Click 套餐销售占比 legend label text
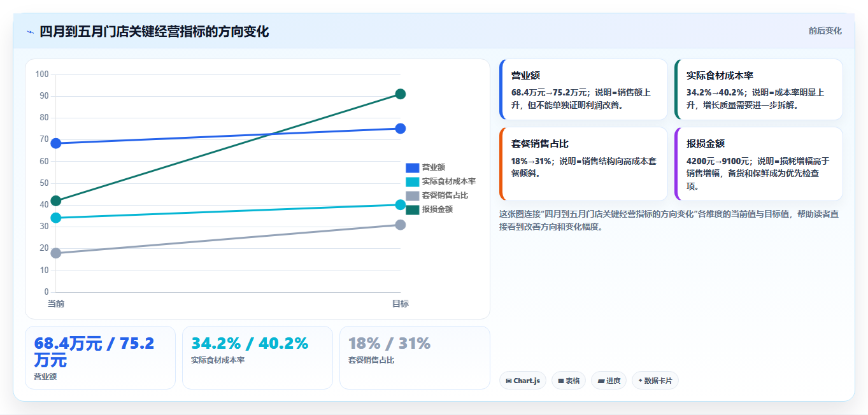Image resolution: width=868 pixels, height=415 pixels. [x=445, y=195]
